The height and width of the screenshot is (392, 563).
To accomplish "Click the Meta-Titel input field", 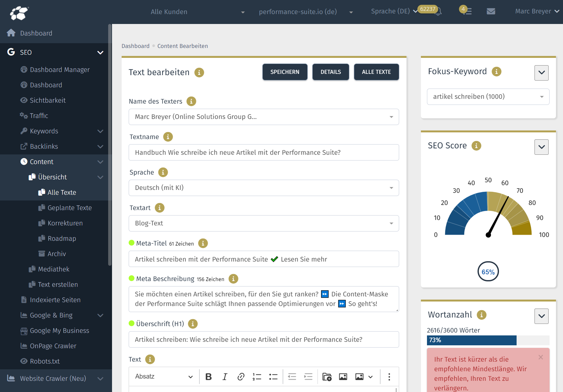I will [264, 259].
